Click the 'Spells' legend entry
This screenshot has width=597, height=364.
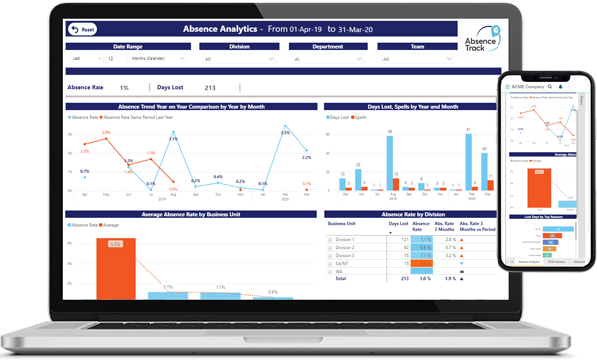click(x=358, y=117)
